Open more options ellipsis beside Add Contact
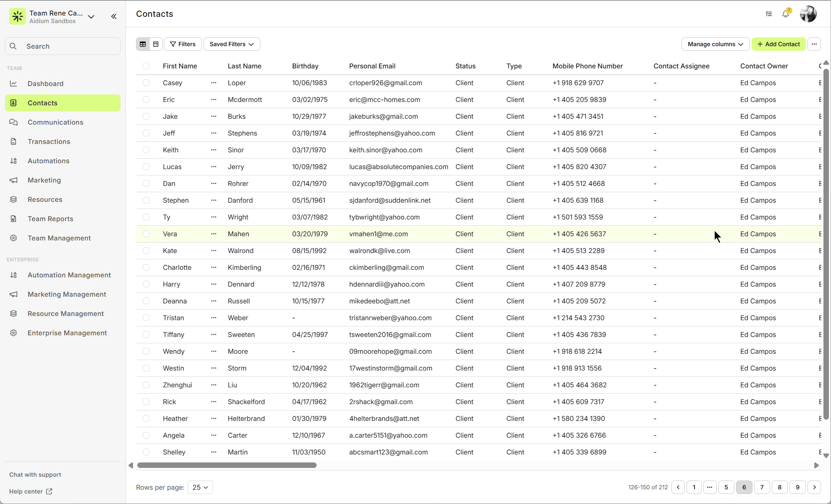This screenshot has height=504, width=831. (814, 44)
